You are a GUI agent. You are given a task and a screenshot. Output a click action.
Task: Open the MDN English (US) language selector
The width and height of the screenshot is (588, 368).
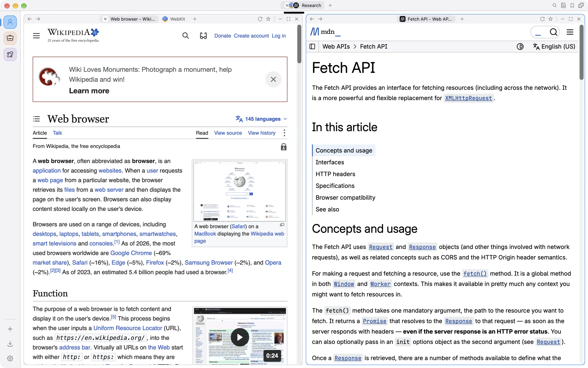coord(554,47)
